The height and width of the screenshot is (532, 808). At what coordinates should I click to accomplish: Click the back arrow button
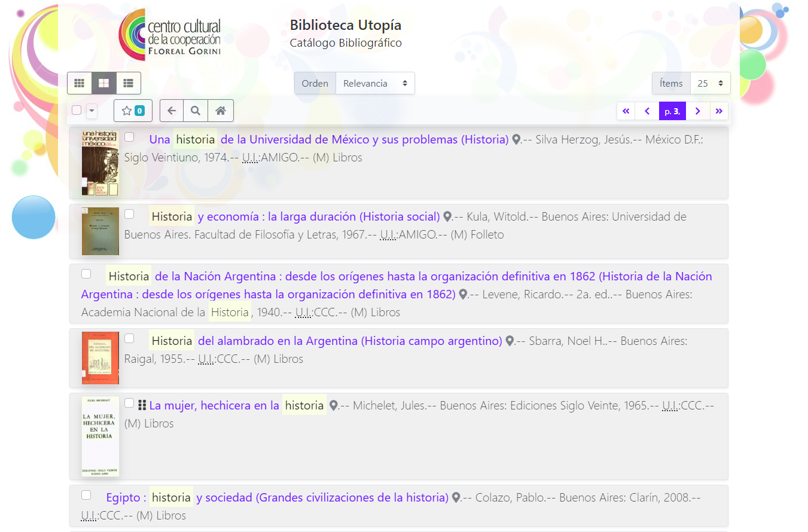(x=172, y=111)
